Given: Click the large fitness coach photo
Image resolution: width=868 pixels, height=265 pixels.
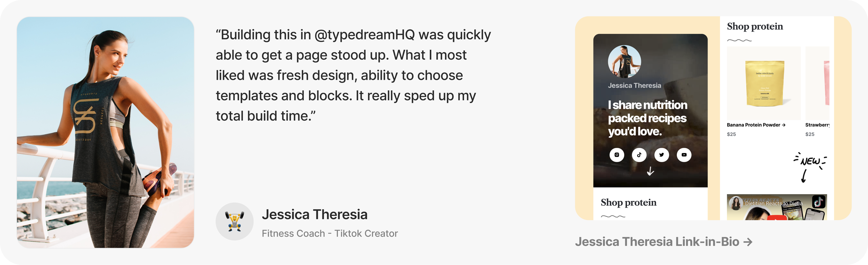Looking at the screenshot, I should tap(106, 132).
